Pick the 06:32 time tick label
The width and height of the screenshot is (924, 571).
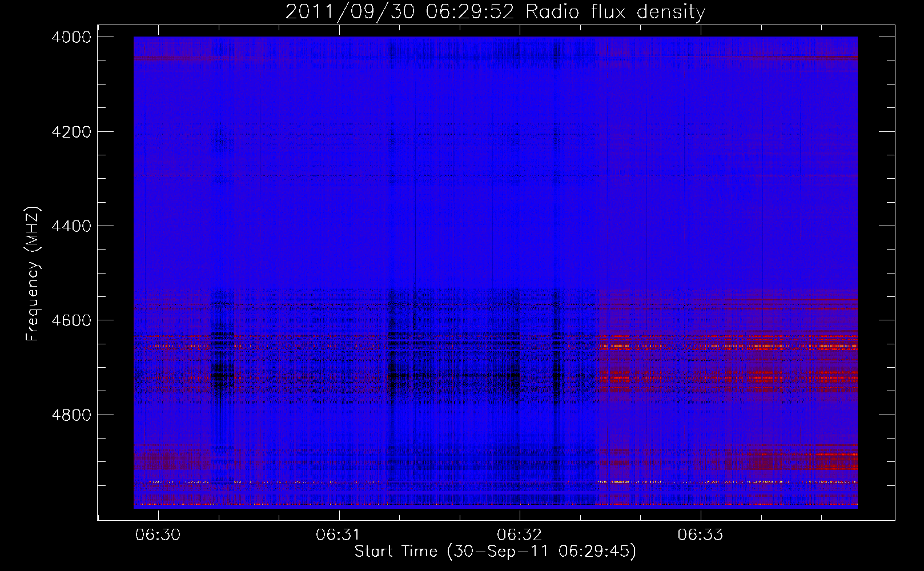coord(520,535)
